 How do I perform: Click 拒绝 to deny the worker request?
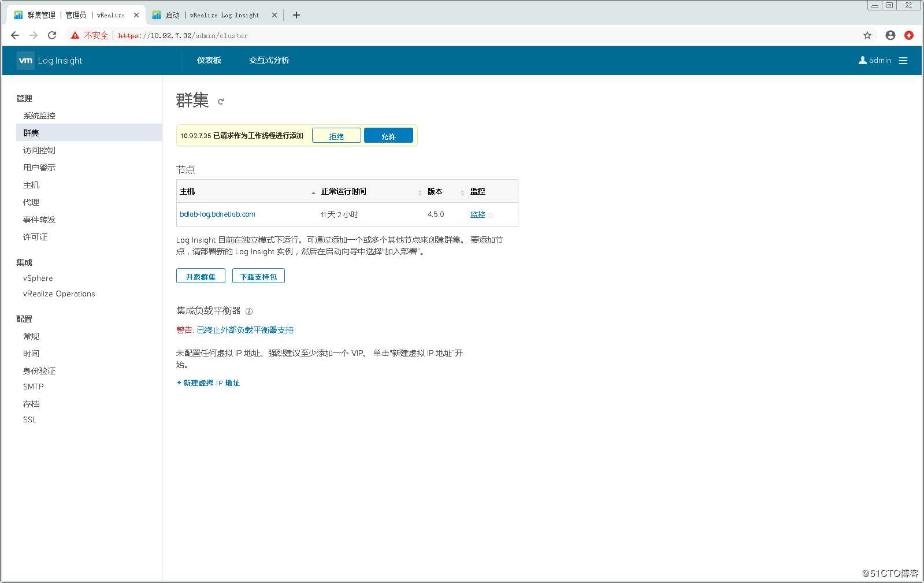(x=336, y=136)
